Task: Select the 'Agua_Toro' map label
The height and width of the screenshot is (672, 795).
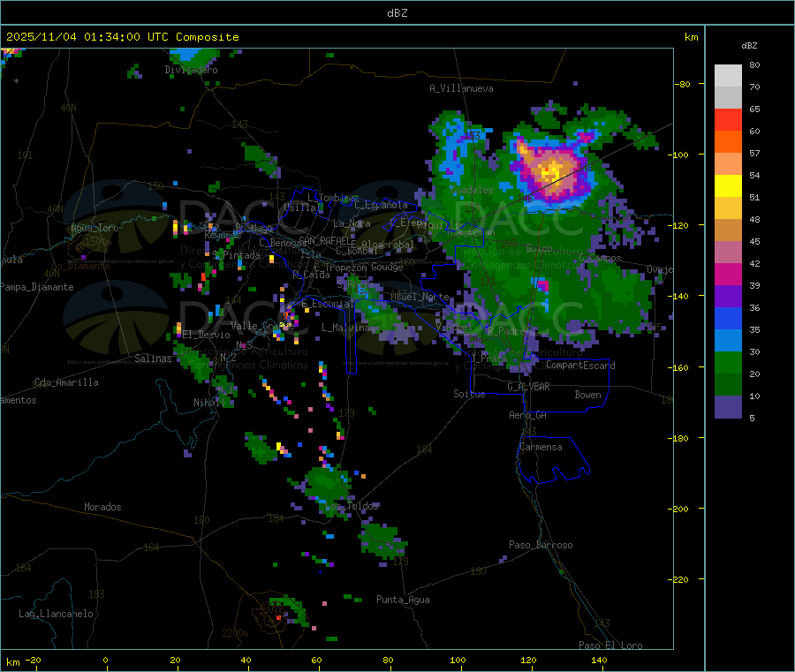Action: (95, 228)
